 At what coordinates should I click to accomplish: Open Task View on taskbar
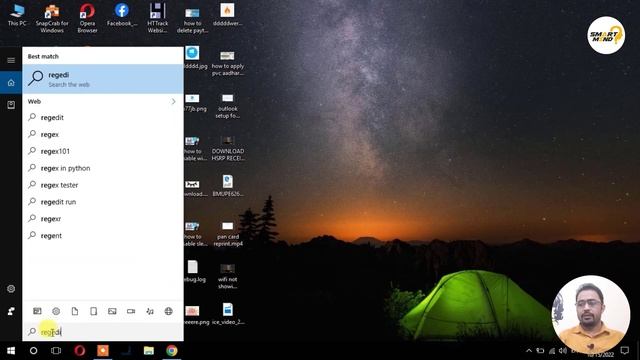tap(56, 351)
